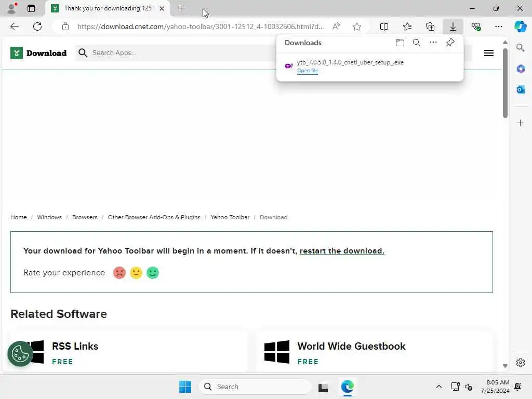The width and height of the screenshot is (532, 399).
Task: Rate experience with the green happy face
Action: 153,273
